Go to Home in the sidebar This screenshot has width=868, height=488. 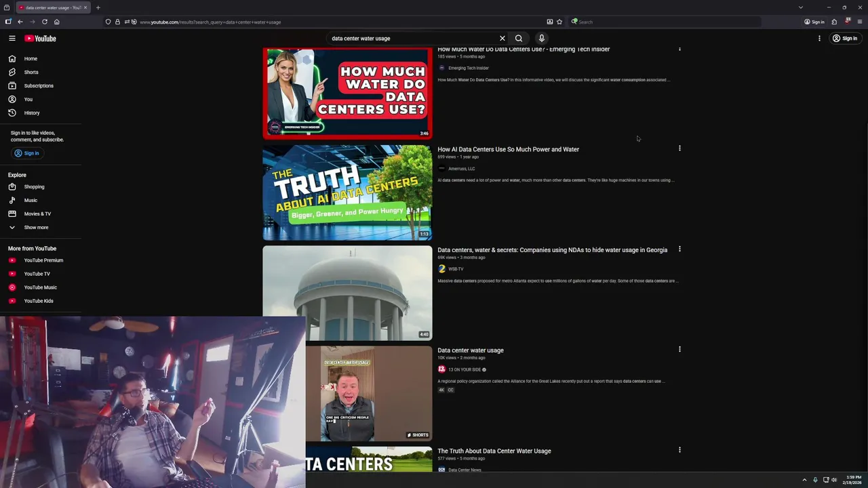[31, 59]
